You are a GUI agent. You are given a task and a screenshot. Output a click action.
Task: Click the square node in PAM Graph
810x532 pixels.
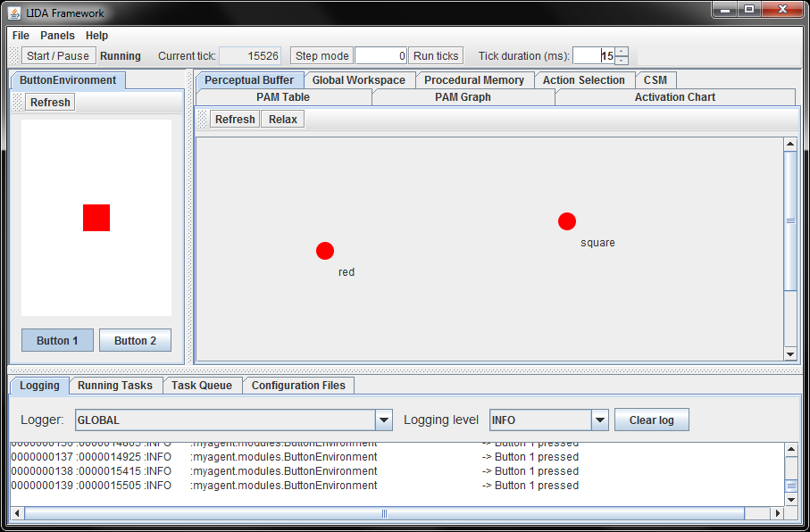click(567, 221)
